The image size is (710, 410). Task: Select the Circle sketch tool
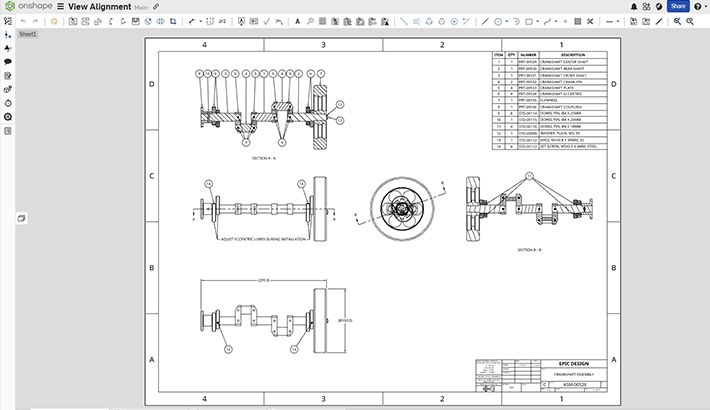click(x=498, y=21)
